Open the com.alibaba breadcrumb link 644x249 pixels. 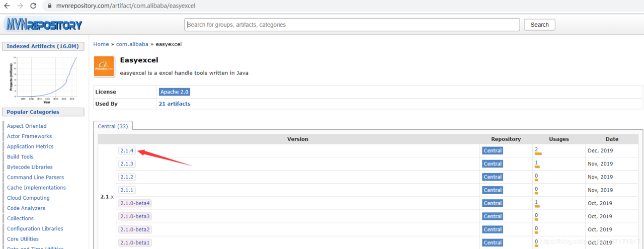(x=132, y=44)
